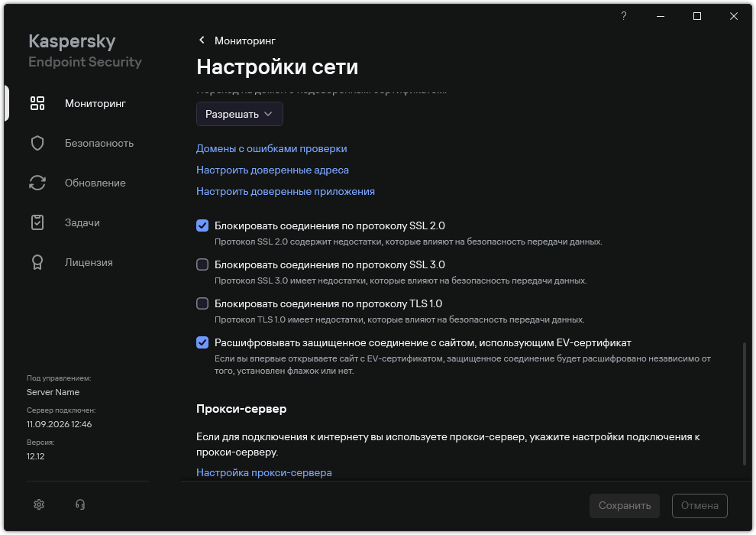Click the Мониторинг breadcrumb link

click(x=245, y=41)
